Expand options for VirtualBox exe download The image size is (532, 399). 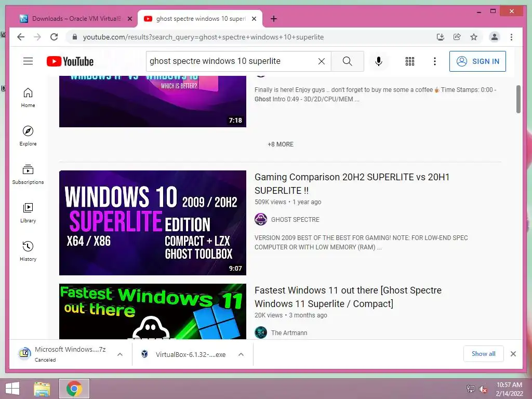[241, 354]
